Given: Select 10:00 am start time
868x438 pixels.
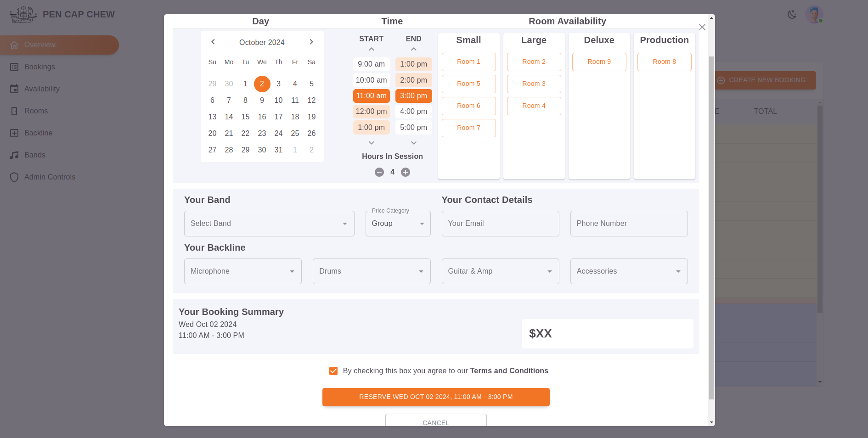Looking at the screenshot, I should pyautogui.click(x=371, y=80).
